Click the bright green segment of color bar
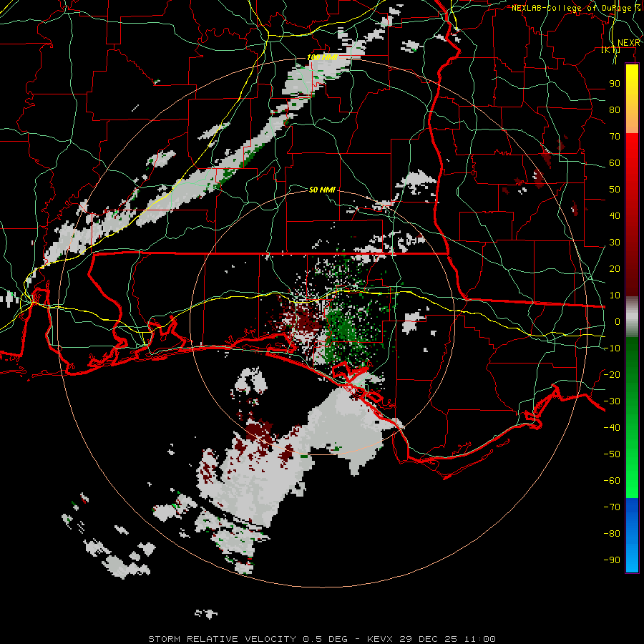 (632, 472)
